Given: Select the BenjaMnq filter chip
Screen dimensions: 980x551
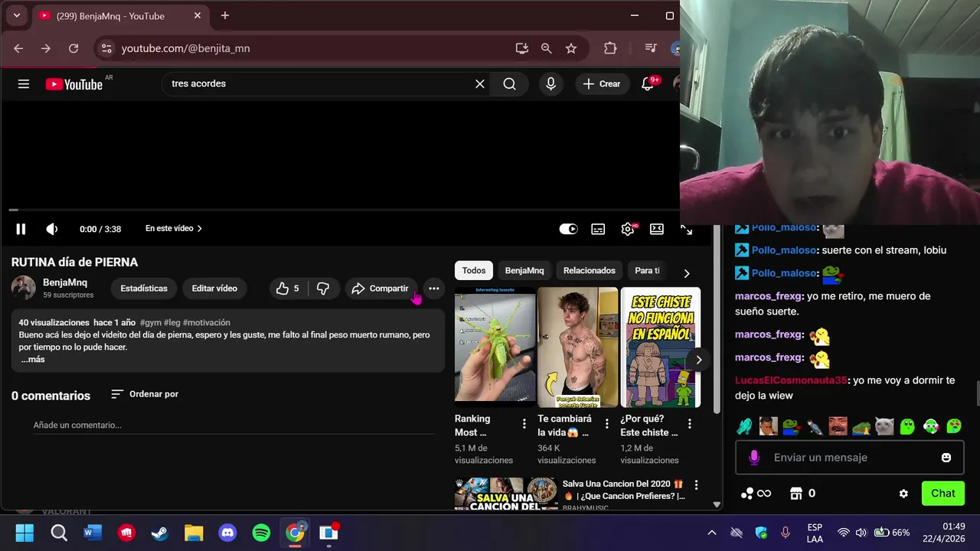Looking at the screenshot, I should point(524,271).
